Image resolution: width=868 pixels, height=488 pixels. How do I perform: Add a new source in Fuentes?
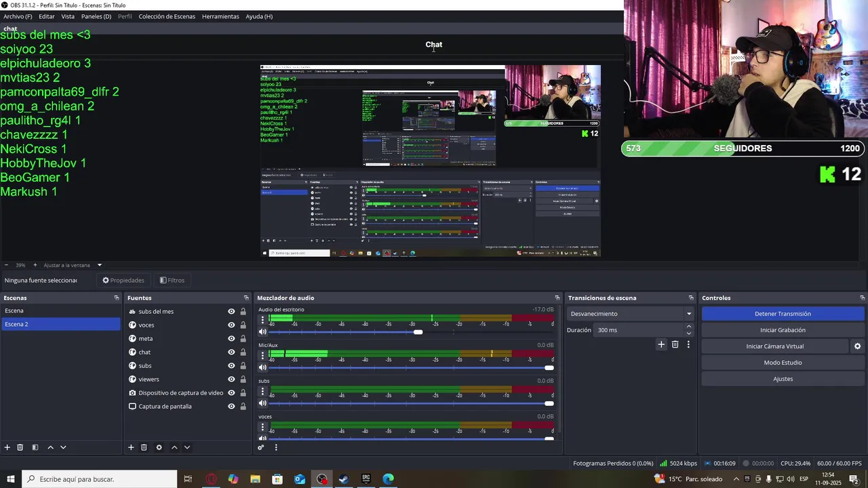click(x=131, y=447)
